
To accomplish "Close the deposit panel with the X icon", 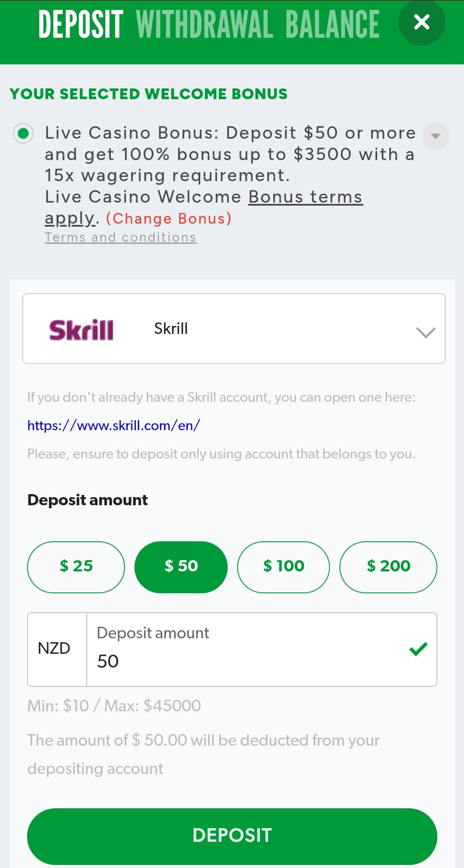I will coord(421,22).
